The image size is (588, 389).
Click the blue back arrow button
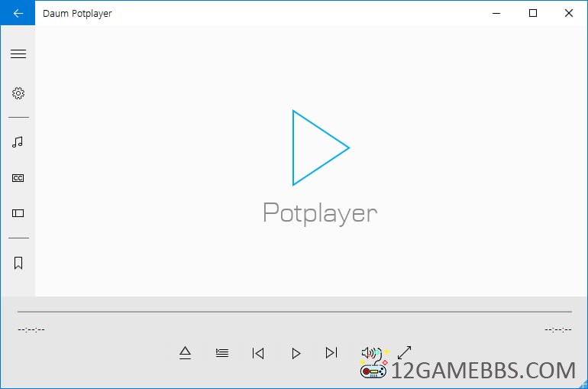pos(18,13)
